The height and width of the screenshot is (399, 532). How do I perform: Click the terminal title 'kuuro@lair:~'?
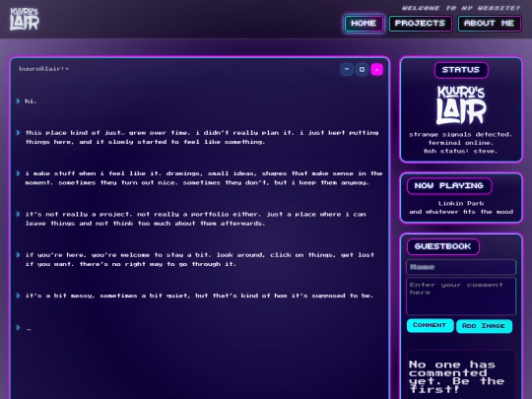[x=43, y=69]
